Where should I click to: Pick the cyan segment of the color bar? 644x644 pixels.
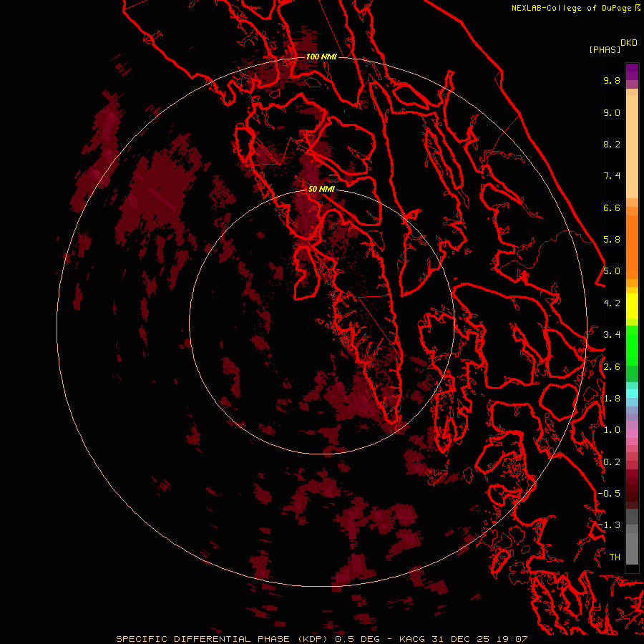click(632, 393)
